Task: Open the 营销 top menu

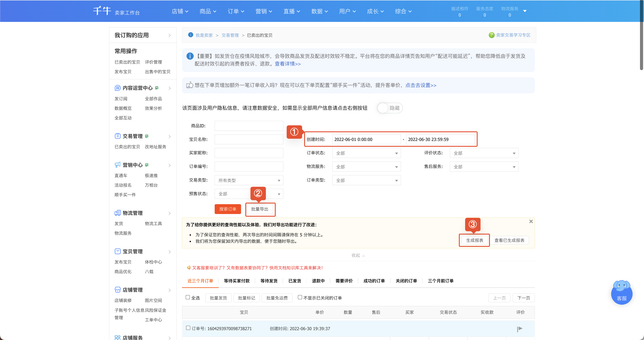Action: click(264, 11)
